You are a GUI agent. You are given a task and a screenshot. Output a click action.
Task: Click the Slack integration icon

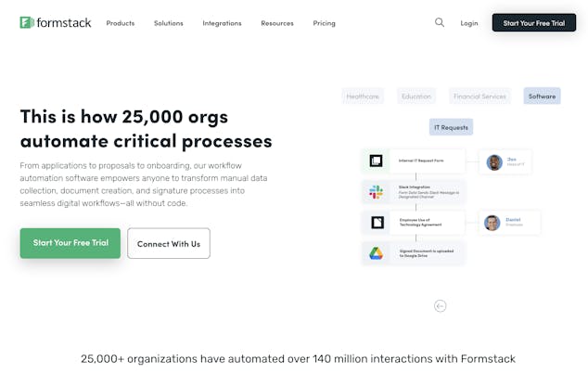376,192
